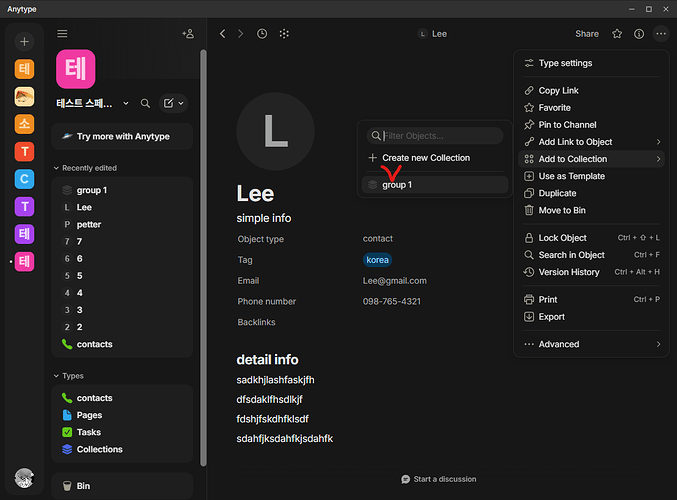Open object 7 in sidebar list
The image size is (677, 500).
pos(122,241)
